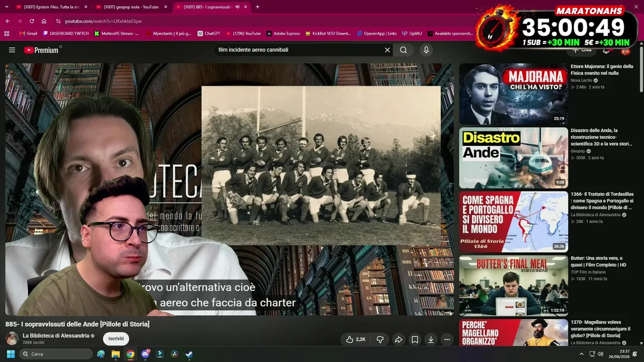The width and height of the screenshot is (644, 362).
Task: Open Myinstants bookmark
Action: tap(169, 34)
